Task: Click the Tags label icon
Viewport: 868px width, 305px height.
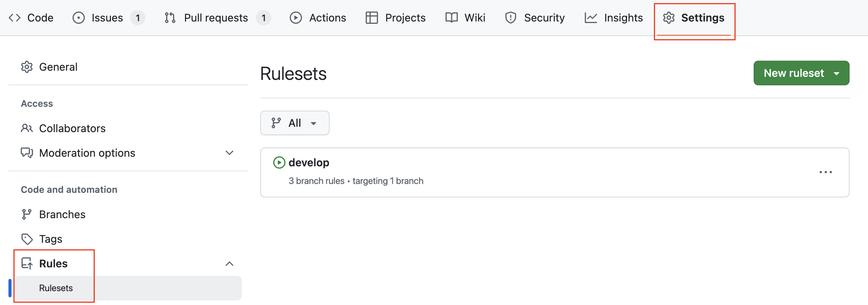Action: [x=27, y=239]
